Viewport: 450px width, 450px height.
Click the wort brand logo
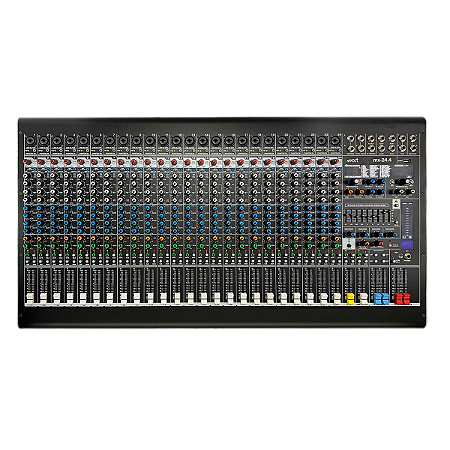[x=353, y=160]
